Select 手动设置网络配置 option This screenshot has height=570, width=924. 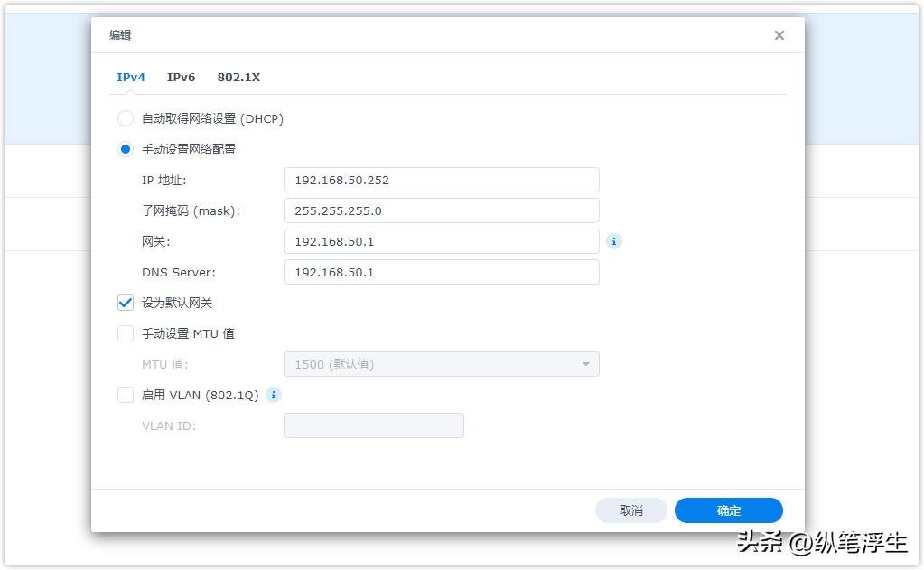tap(125, 149)
